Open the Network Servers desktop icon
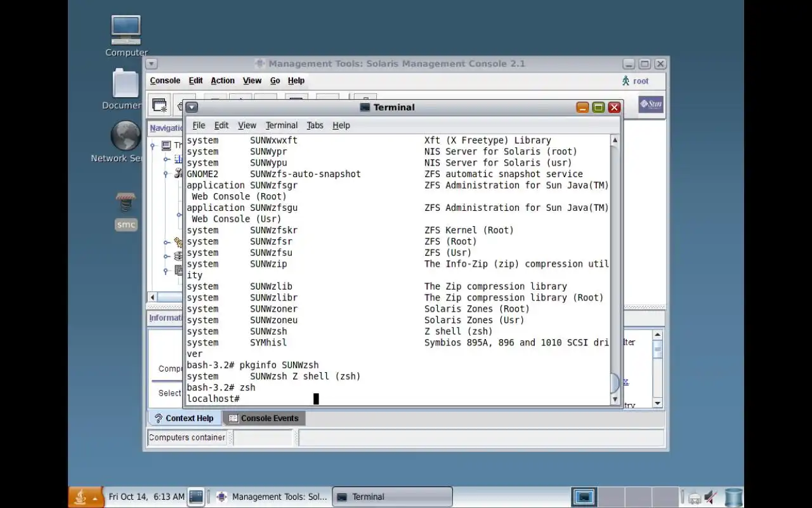The height and width of the screenshot is (508, 812). click(x=125, y=136)
